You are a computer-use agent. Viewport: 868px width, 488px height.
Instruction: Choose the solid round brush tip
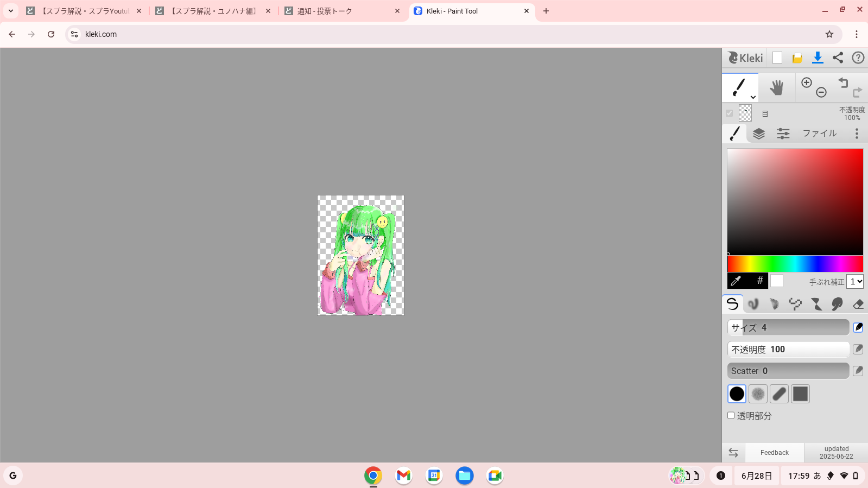pos(737,394)
